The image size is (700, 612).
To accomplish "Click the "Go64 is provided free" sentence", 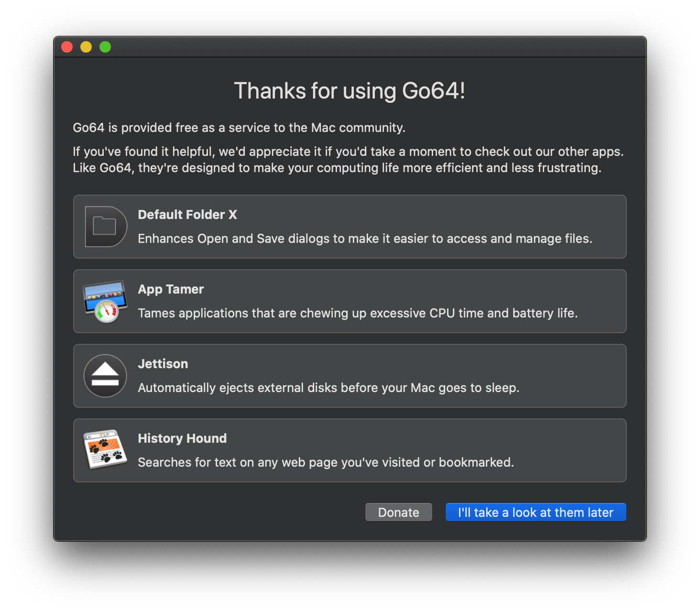I will pyautogui.click(x=239, y=128).
